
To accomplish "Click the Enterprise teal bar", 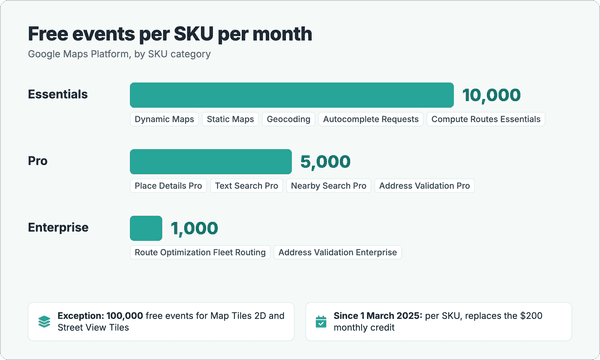I will pos(146,228).
